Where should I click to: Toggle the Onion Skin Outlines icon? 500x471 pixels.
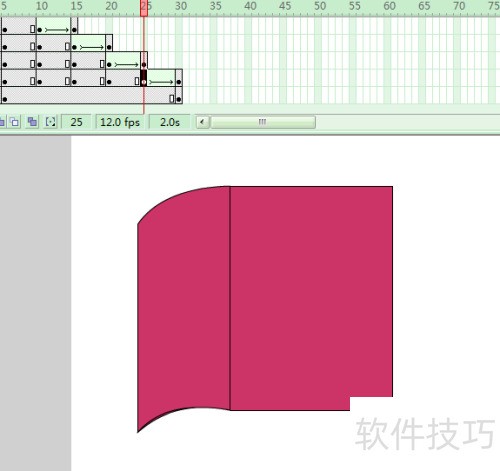15,122
